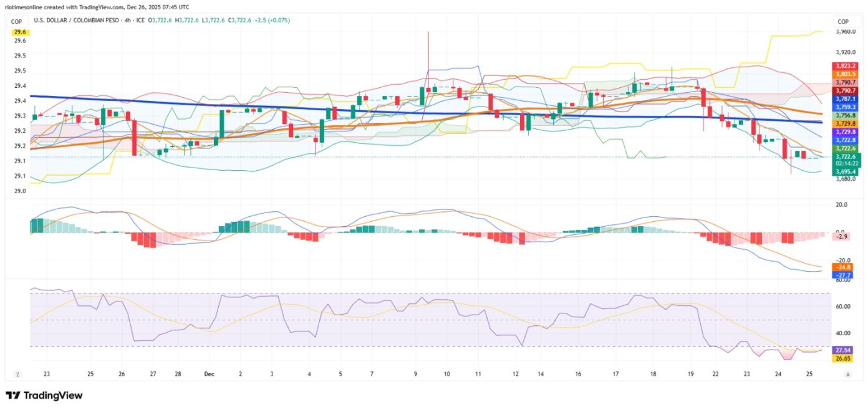Click the 11 date marker on time axis
Screen dimensions: 868x410
click(x=478, y=374)
